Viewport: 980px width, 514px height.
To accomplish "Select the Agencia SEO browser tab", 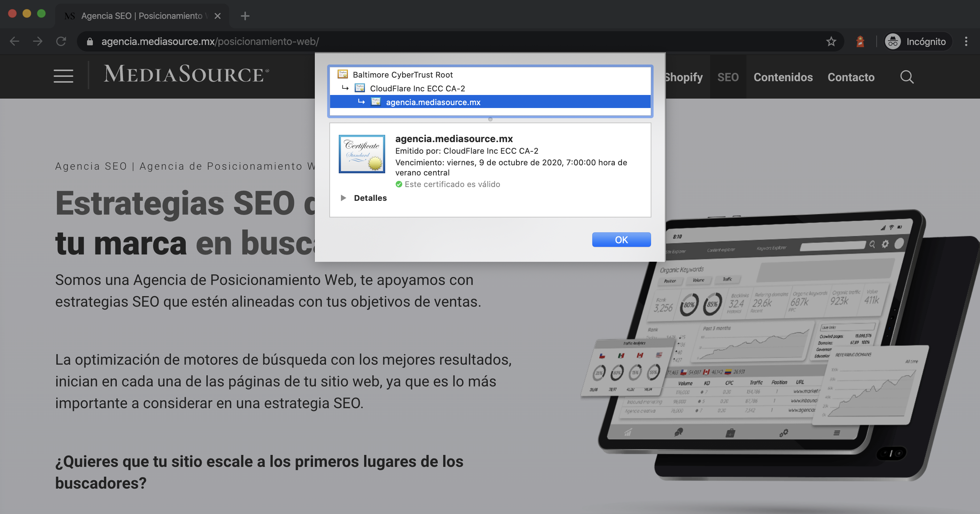I will point(142,16).
